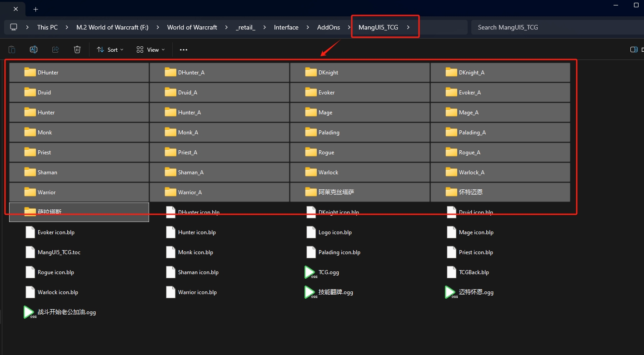Click the Paste icon in toolbar
Screen dimensions: 644x355
tap(12, 49)
